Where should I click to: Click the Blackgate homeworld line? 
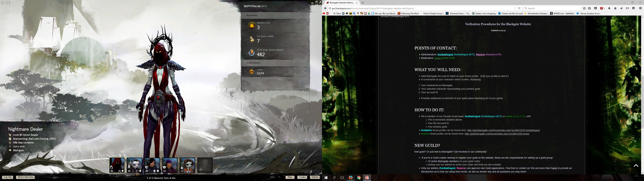18,150
